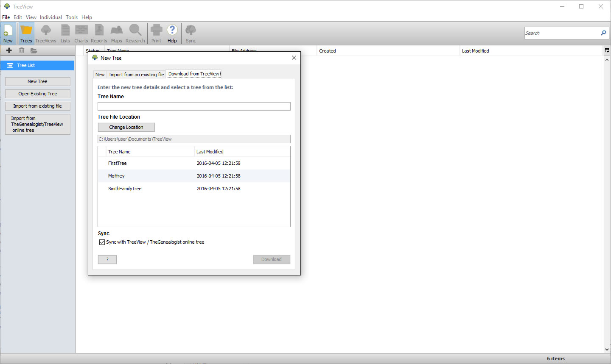Viewport: 611px width, 364px height.
Task: Click Last Modified column header in dialog
Action: pos(242,152)
